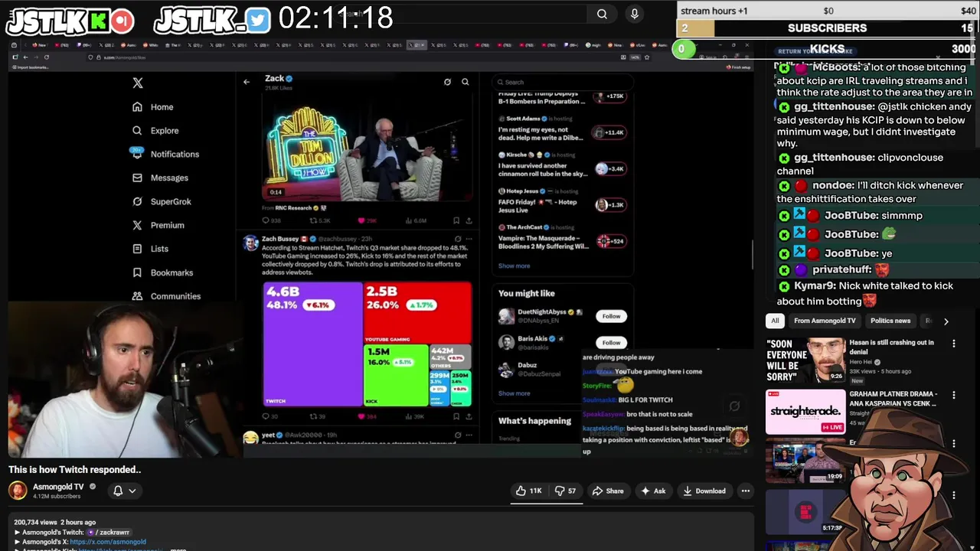Select the From Asmongold TV chip
The image size is (980, 551).
[x=825, y=321]
